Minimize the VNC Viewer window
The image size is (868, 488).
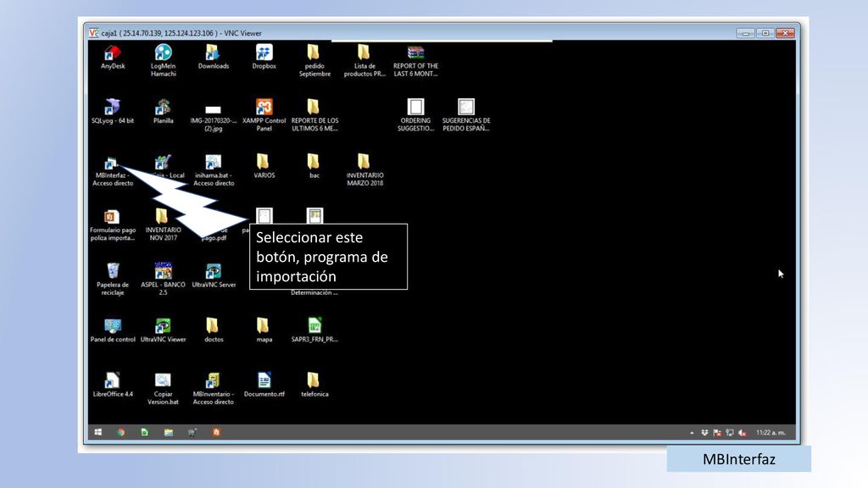745,33
